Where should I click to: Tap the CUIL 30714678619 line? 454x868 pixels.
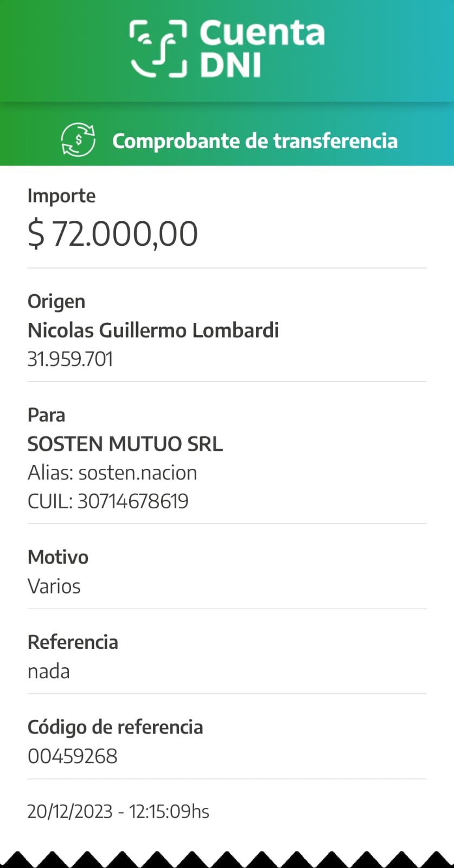(108, 501)
